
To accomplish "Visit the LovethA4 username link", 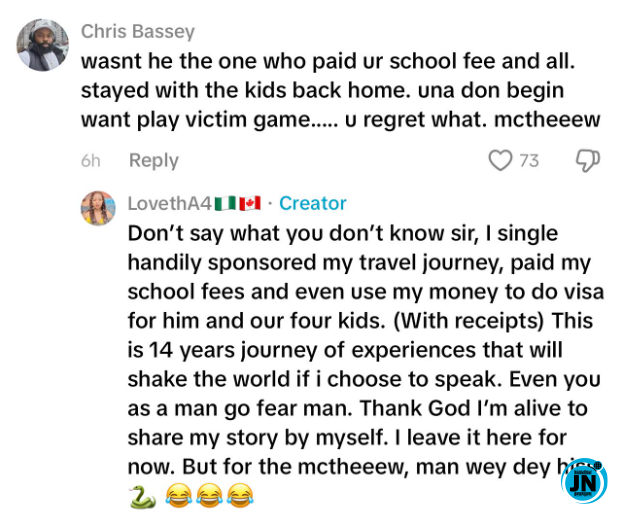I will point(169,204).
